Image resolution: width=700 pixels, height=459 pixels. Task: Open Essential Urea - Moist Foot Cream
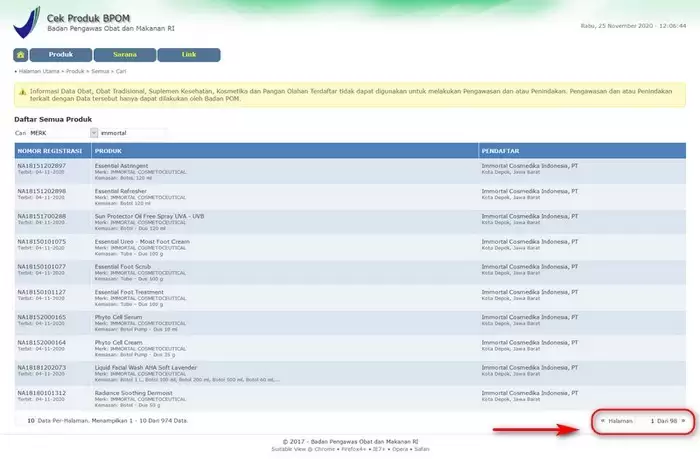point(142,242)
